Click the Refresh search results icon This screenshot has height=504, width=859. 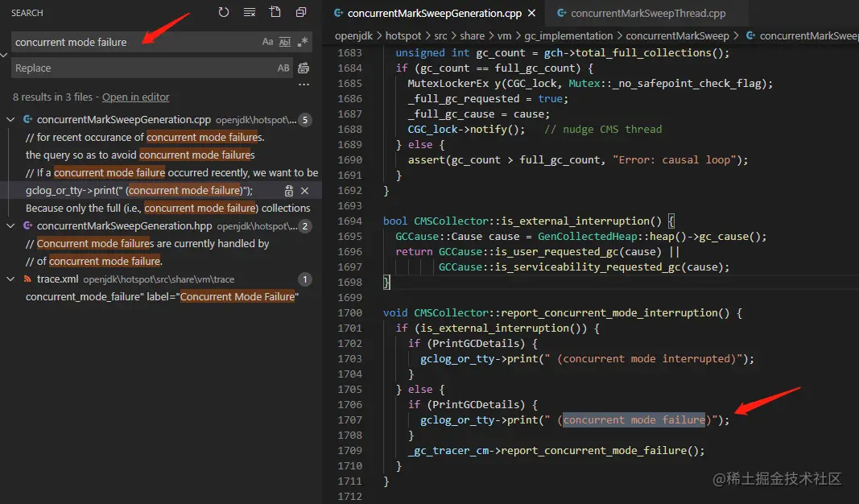point(224,13)
